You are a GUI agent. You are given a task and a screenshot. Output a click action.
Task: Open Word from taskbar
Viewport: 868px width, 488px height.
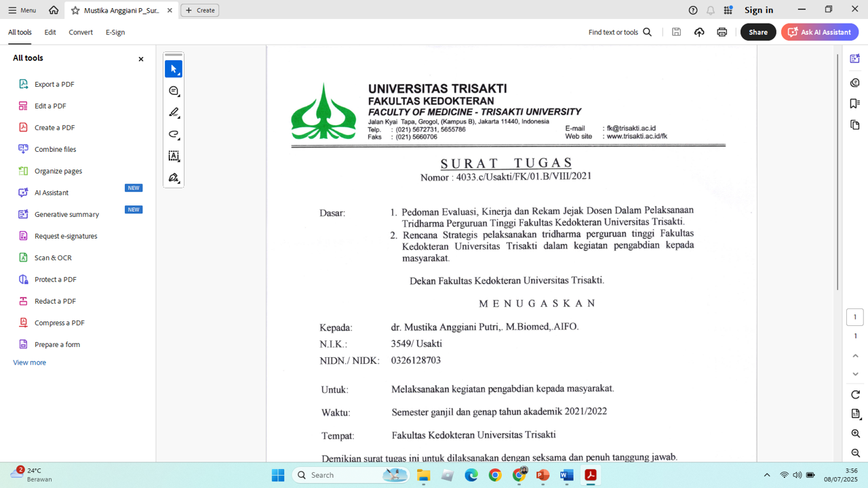[567, 475]
